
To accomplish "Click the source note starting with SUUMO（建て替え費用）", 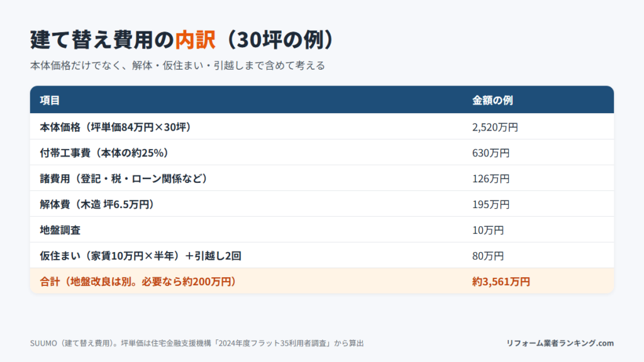I will (x=197, y=343).
